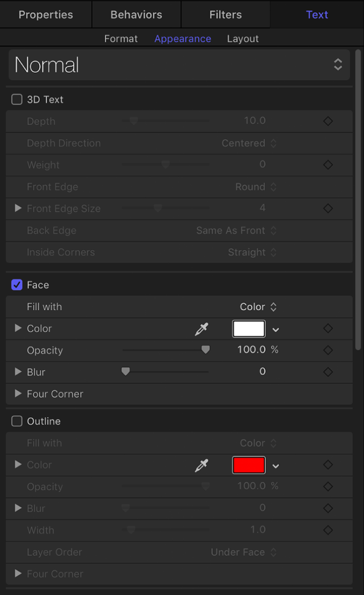This screenshot has width=364, height=595.
Task: Click keyframe diamond for Front Edge Size
Action: pos(328,209)
